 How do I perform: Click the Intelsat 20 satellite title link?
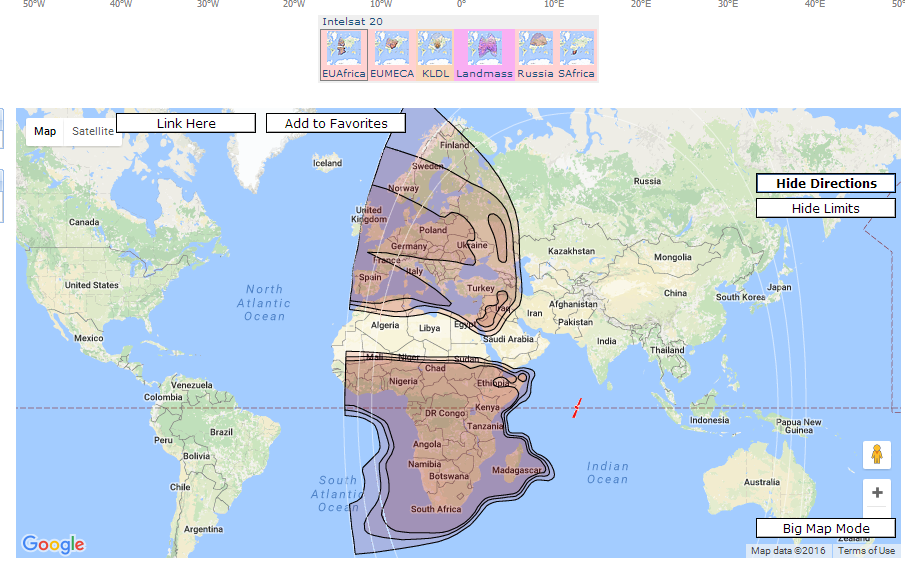354,21
